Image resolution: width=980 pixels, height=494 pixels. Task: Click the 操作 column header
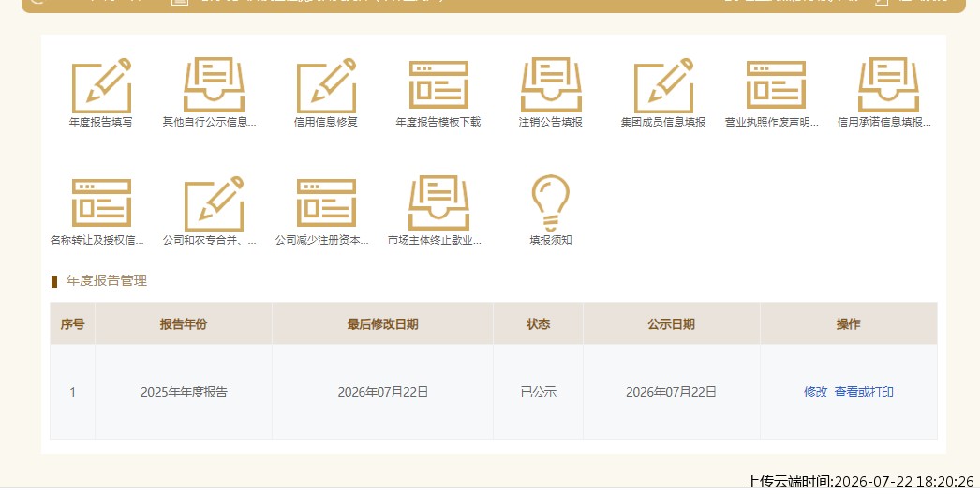click(849, 324)
